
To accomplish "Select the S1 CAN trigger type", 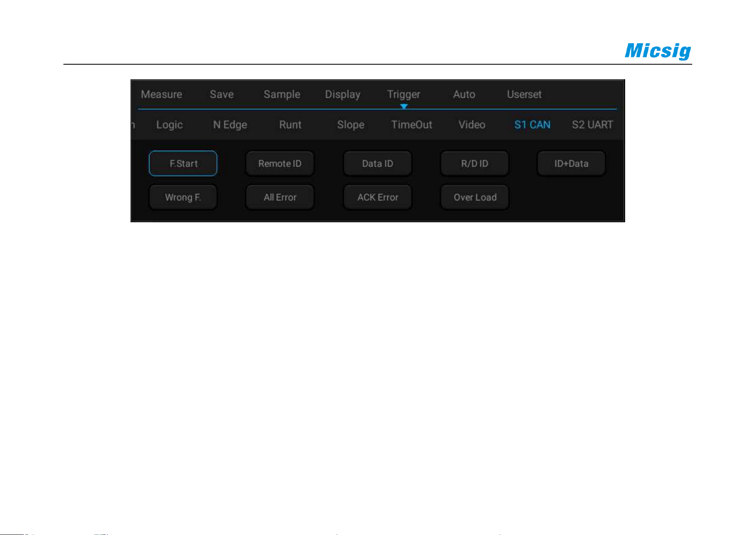I will click(532, 124).
